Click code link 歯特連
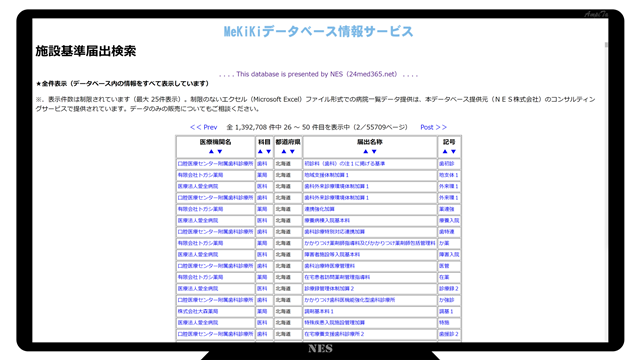Screen dimensions: 640x360 pos(447,232)
